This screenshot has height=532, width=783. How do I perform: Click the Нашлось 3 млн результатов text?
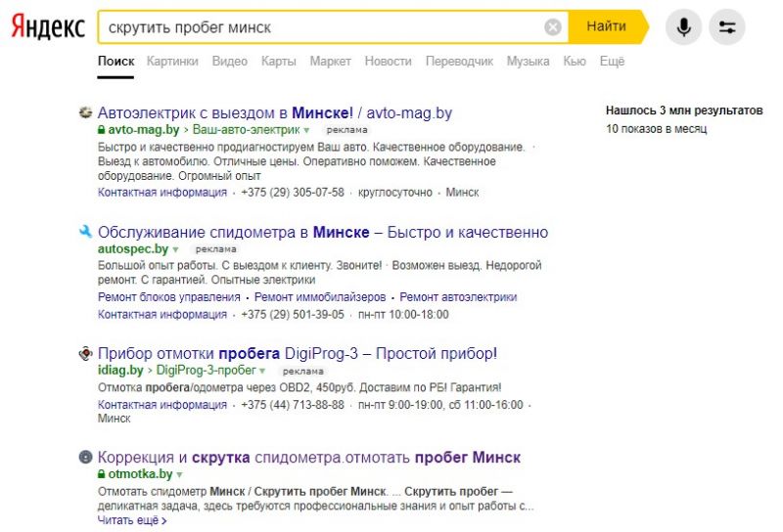[x=684, y=111]
